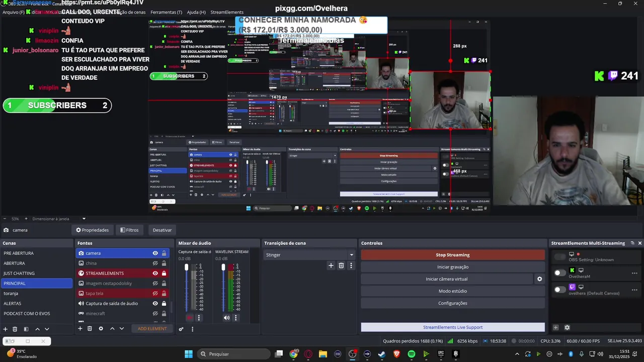Unmute the Captura de saída de áudio channel
Image resolution: width=644 pixels, height=362 pixels.
(190, 318)
